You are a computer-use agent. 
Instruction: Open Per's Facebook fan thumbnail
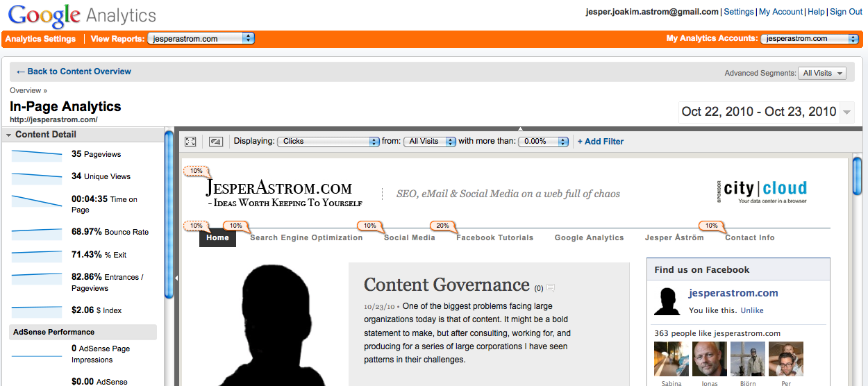click(786, 359)
